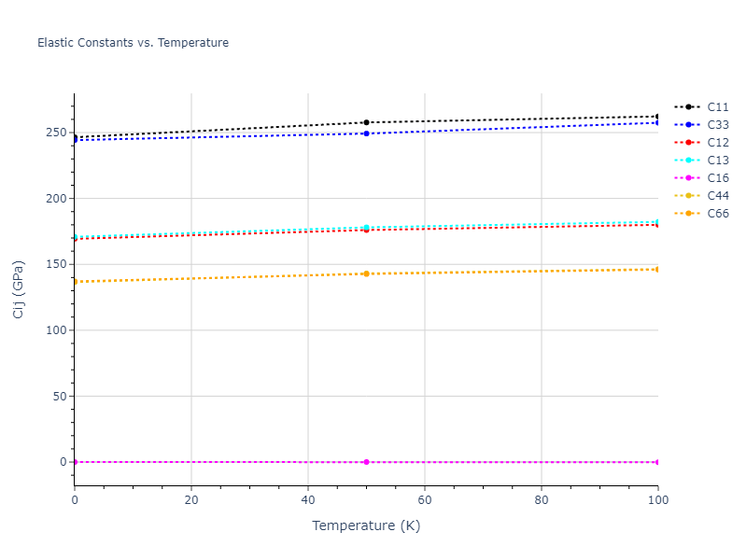Click the orange C66 point at 50 K

(x=366, y=273)
